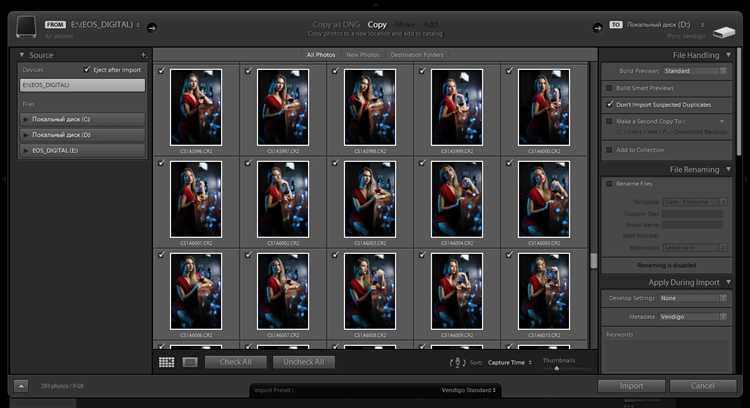Expand Локальный диск (D:) folder
Viewport: 750px width, 408px height.
(25, 135)
